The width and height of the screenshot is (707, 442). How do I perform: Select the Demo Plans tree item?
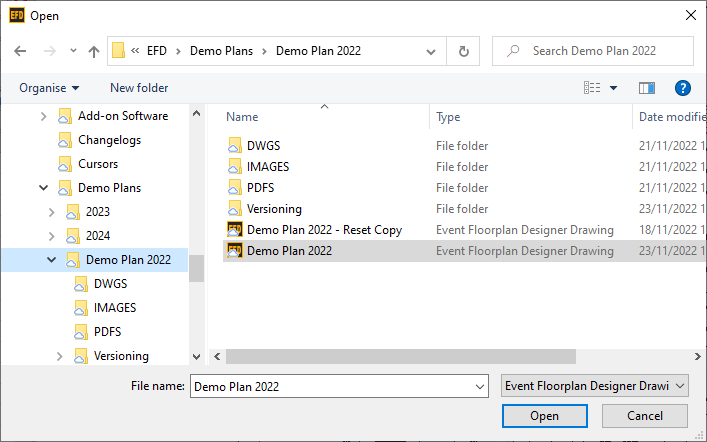[109, 188]
